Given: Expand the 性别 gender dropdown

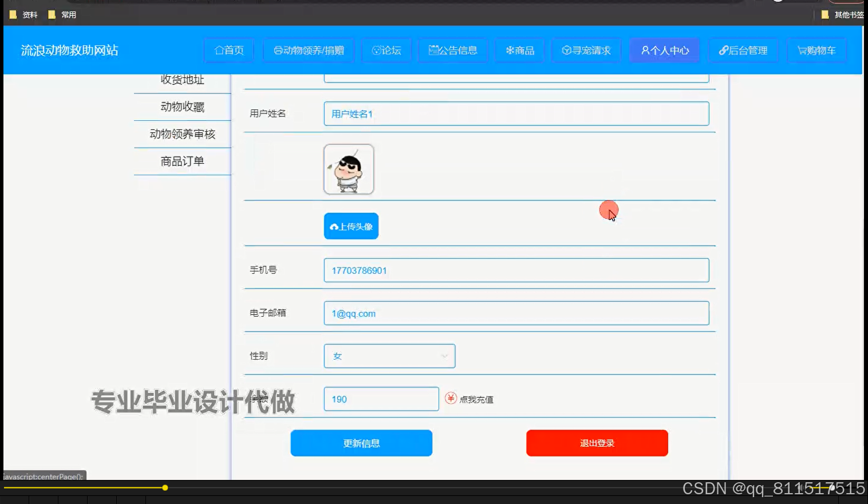Looking at the screenshot, I should click(444, 356).
